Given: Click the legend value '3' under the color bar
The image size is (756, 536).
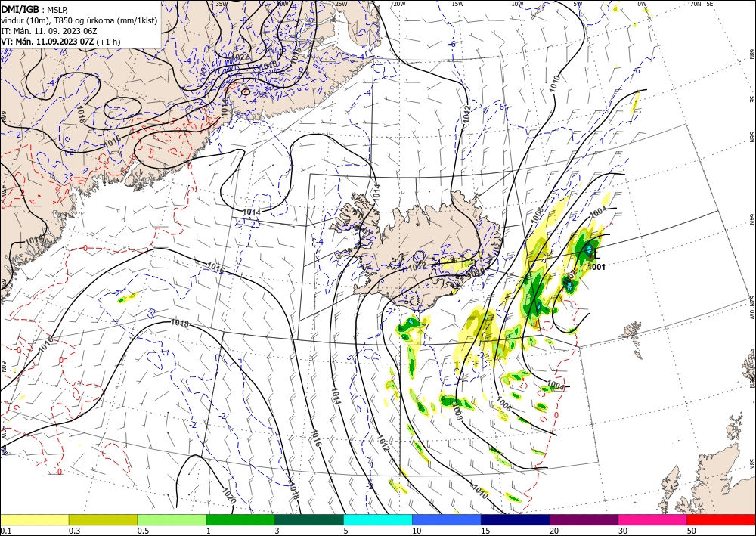Looking at the screenshot, I should 277,531.
